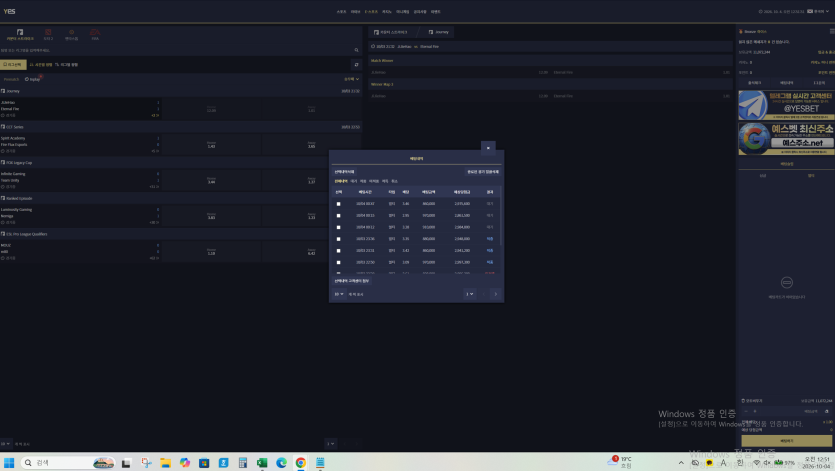This screenshot has width=835, height=471.
Task: Open page number dropdown in betting history dialog
Action: pos(469,294)
